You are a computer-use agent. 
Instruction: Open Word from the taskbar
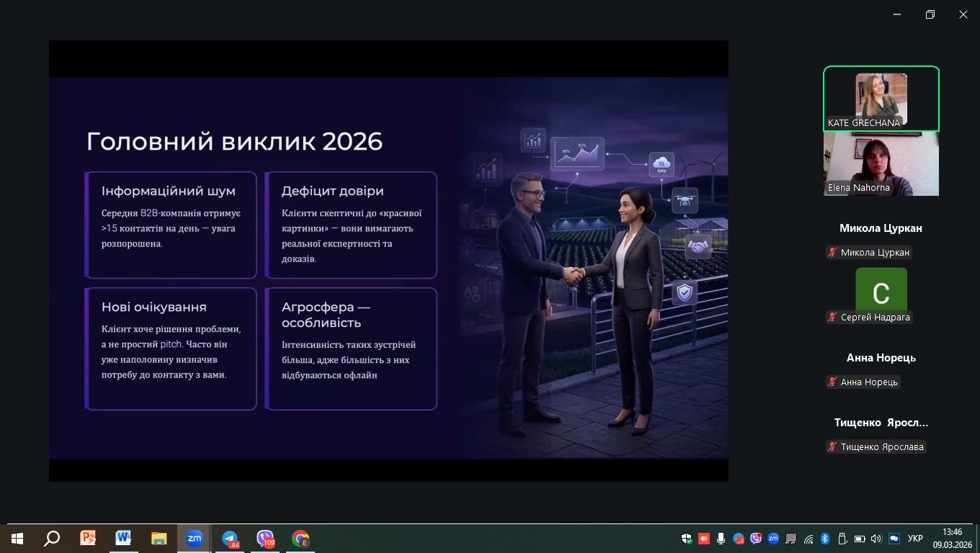tap(123, 539)
